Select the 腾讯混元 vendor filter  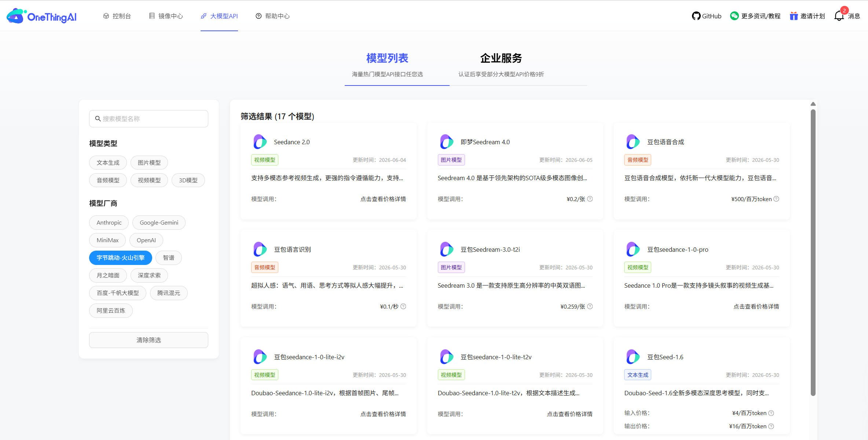click(169, 293)
